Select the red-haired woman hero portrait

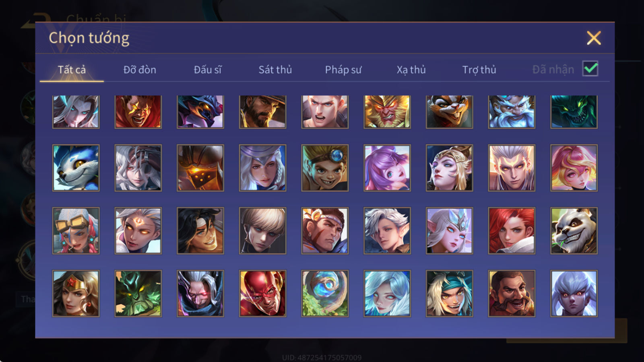point(512,230)
